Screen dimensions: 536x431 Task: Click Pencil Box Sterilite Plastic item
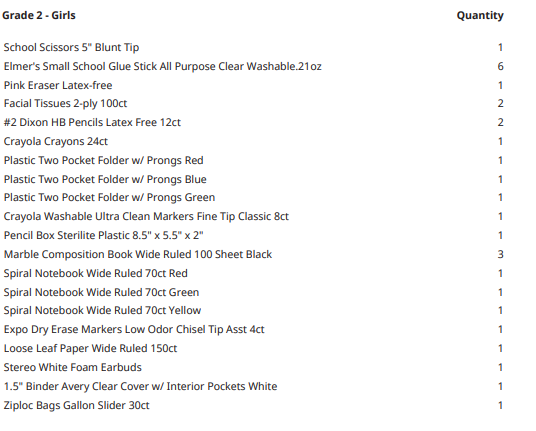[x=104, y=235]
